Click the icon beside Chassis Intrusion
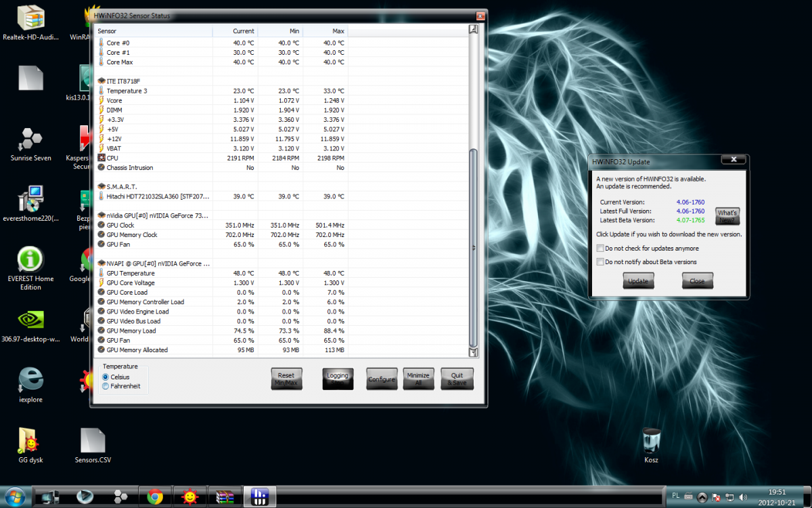 point(101,167)
